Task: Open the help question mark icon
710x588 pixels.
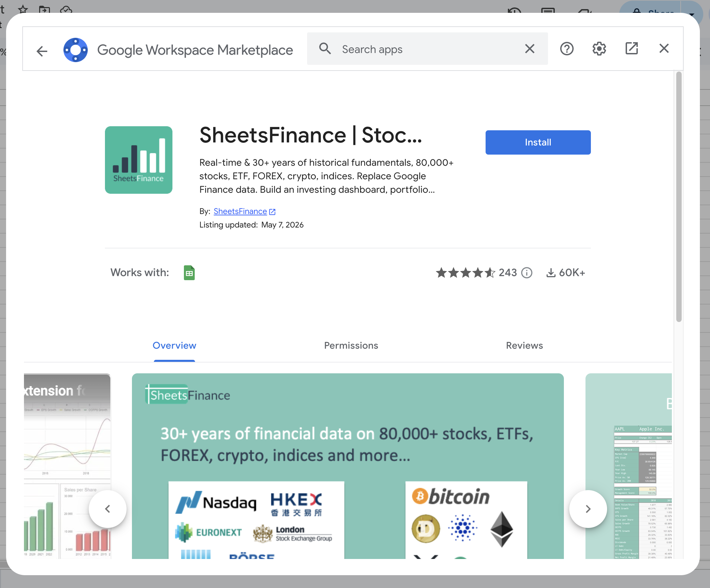Action: (567, 49)
